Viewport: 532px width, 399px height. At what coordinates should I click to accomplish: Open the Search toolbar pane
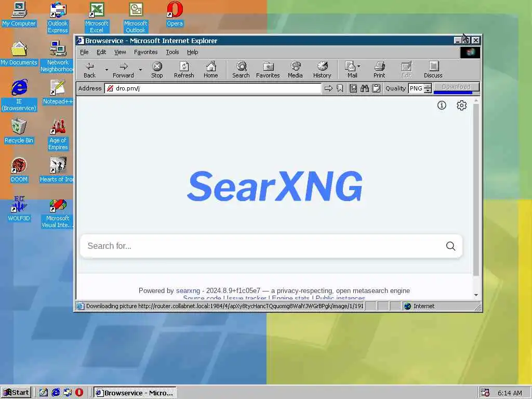pos(241,70)
